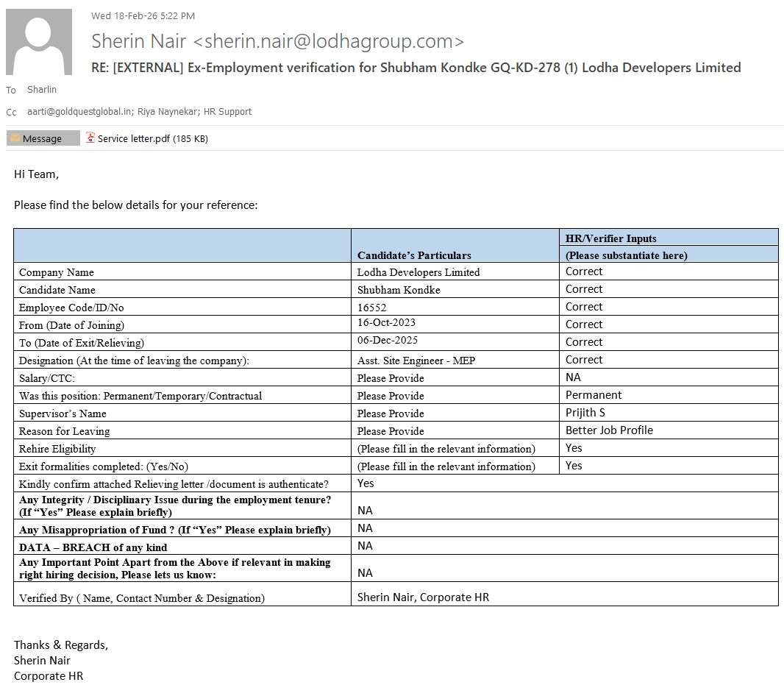The image size is (784, 685).
Task: Click Riya Naynekar in the Cc line
Action: pos(168,112)
